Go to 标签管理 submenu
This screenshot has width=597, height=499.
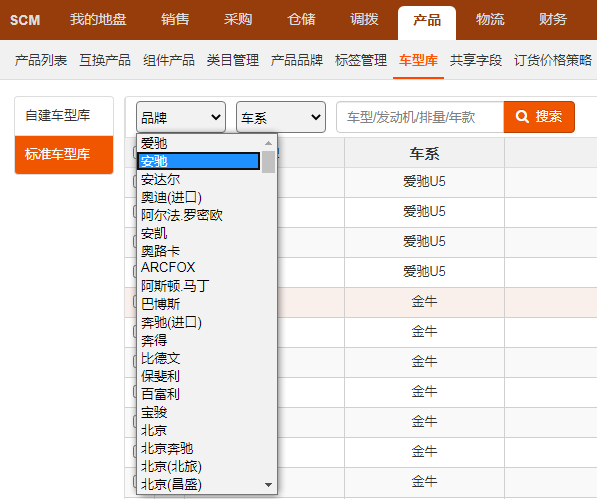pyautogui.click(x=361, y=60)
